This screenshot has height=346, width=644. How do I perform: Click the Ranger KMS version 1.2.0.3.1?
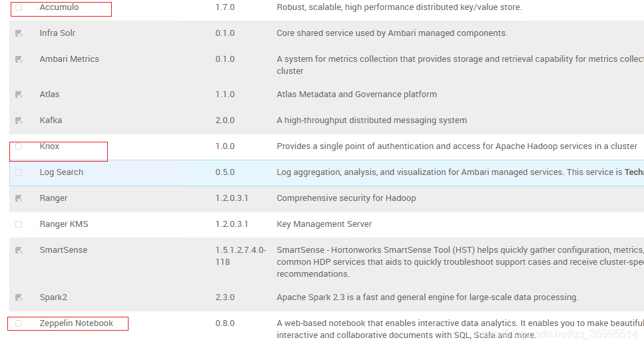(x=232, y=224)
